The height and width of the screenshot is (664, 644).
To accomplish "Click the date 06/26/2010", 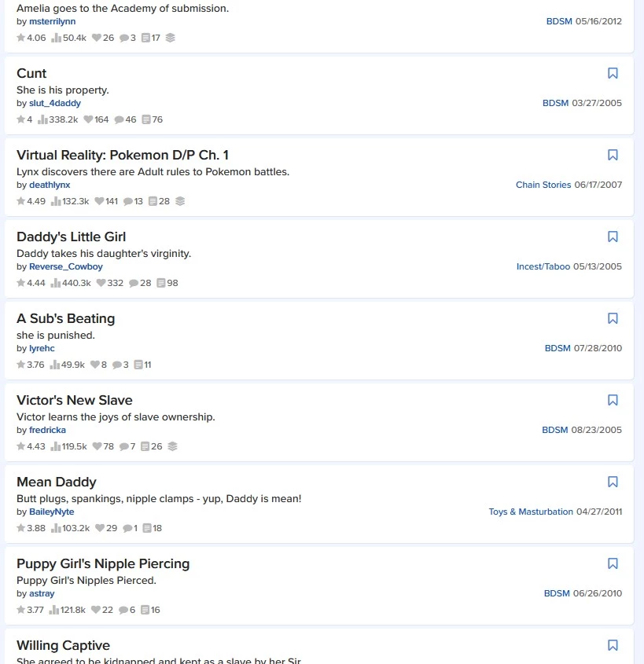I will coord(598,593).
